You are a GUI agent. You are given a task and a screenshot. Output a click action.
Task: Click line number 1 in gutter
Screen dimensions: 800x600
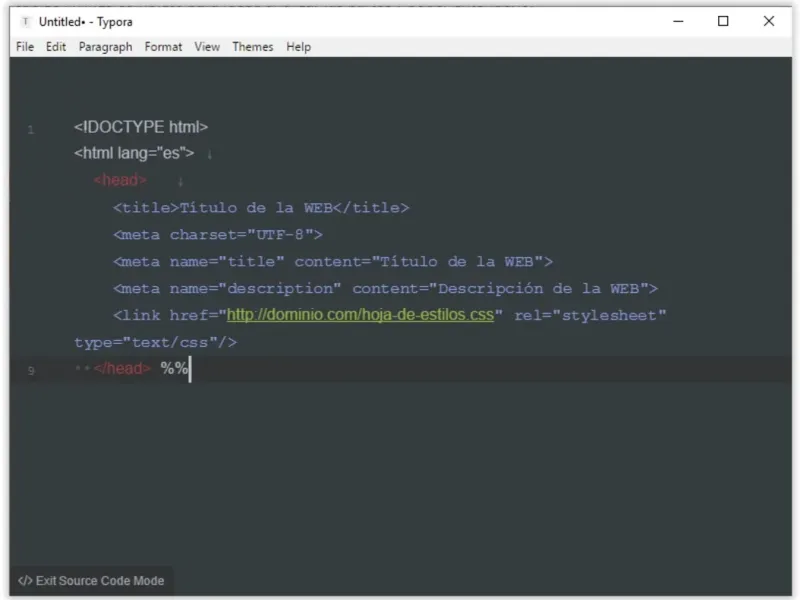(31, 130)
